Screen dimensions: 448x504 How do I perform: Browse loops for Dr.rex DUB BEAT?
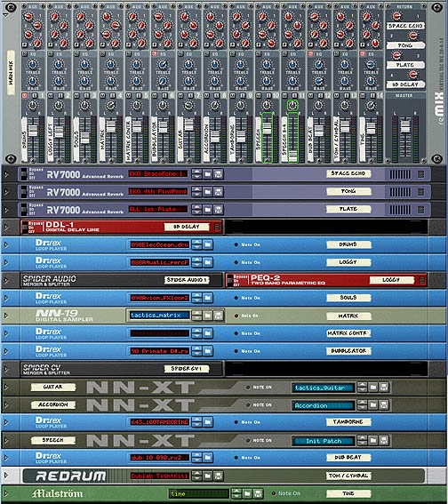click(208, 458)
